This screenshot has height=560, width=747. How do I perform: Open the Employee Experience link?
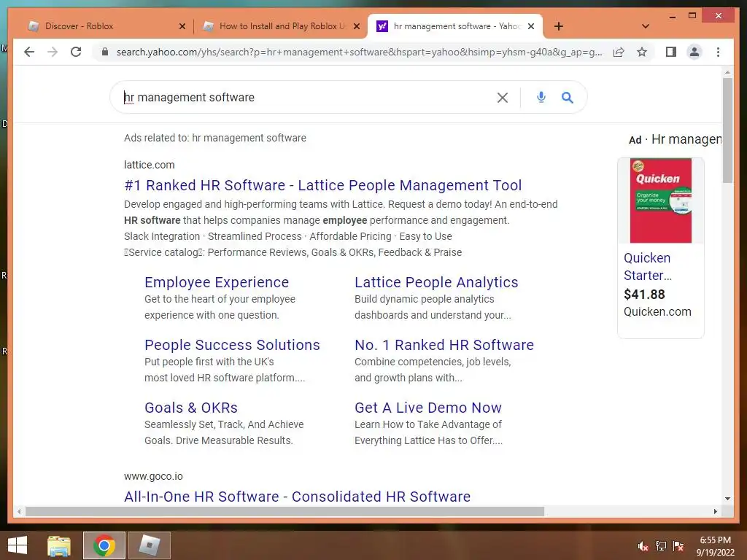217,282
